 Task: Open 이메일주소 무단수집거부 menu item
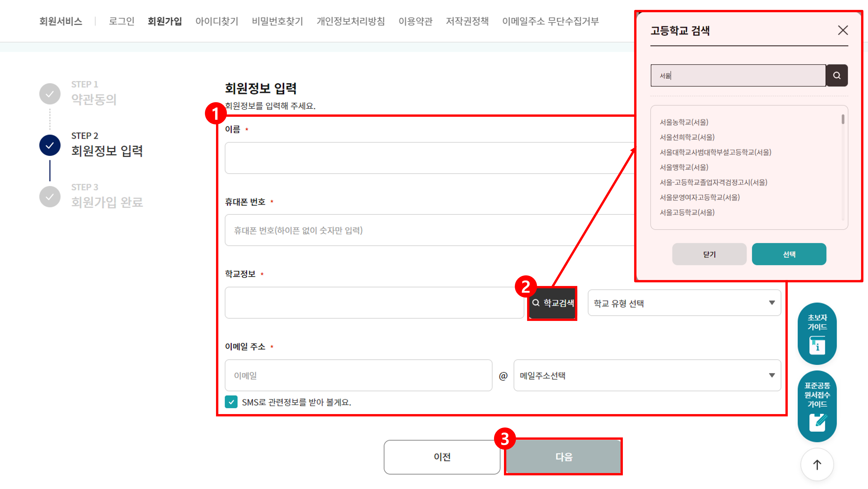point(551,21)
